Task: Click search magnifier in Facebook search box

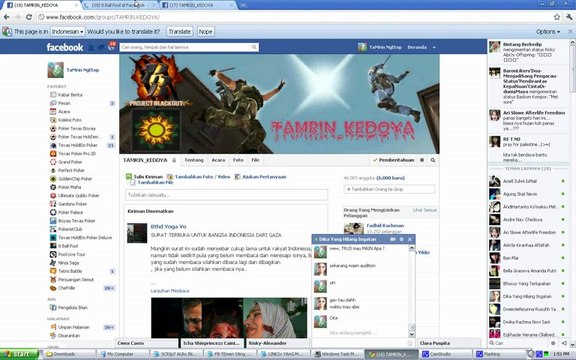Action: click(254, 47)
